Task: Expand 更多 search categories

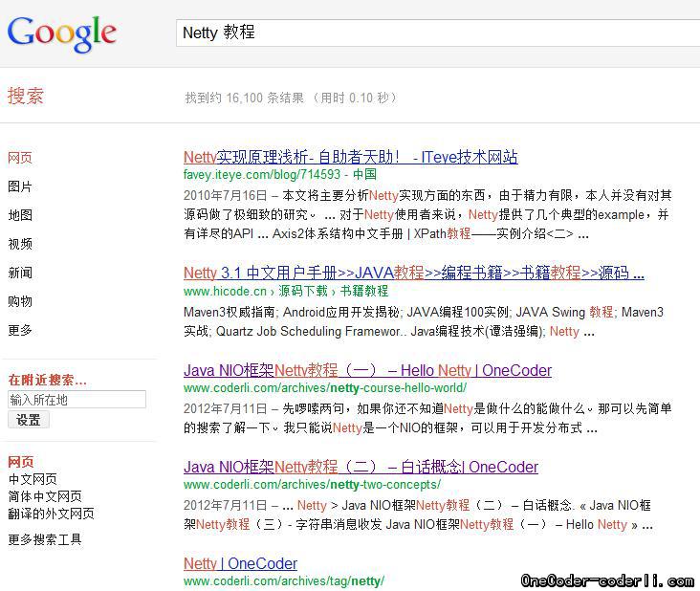Action: 20,330
